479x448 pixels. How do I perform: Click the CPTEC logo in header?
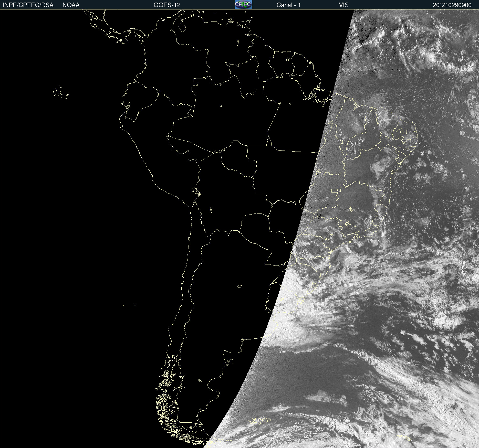(x=243, y=5)
